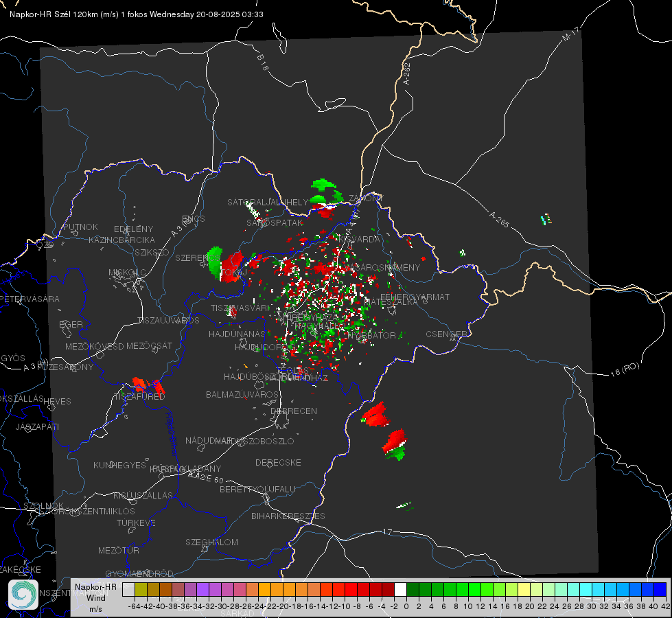Click the radar title text with date 20-08-2025
The width and height of the screenshot is (672, 618).
point(137,14)
